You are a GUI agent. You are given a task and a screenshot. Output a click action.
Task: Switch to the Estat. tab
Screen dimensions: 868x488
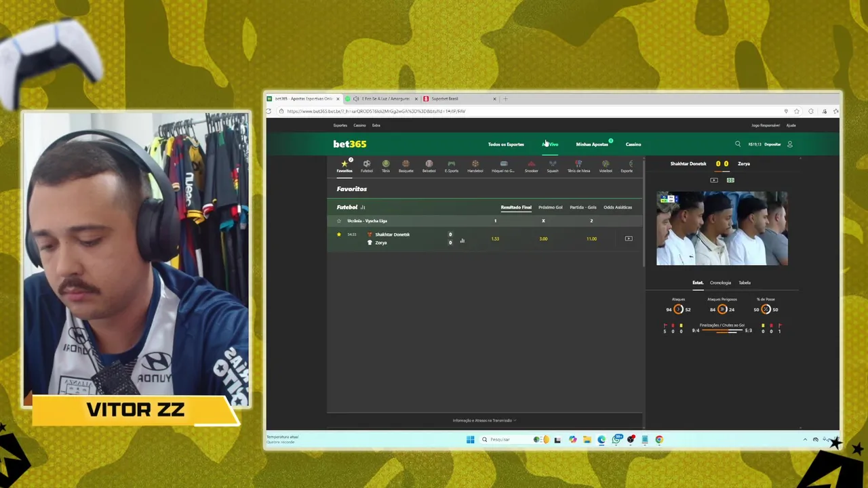point(698,283)
